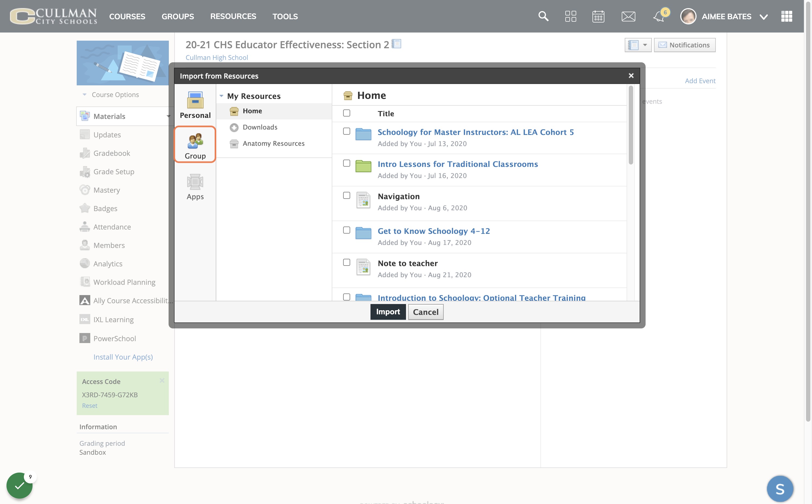Open the course view dropdown beside Notifications
Image resolution: width=812 pixels, height=504 pixels.
click(638, 45)
